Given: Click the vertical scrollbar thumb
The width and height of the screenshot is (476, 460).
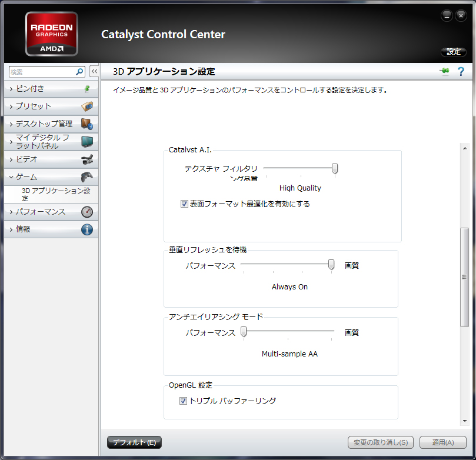Looking at the screenshot, I should 464,276.
